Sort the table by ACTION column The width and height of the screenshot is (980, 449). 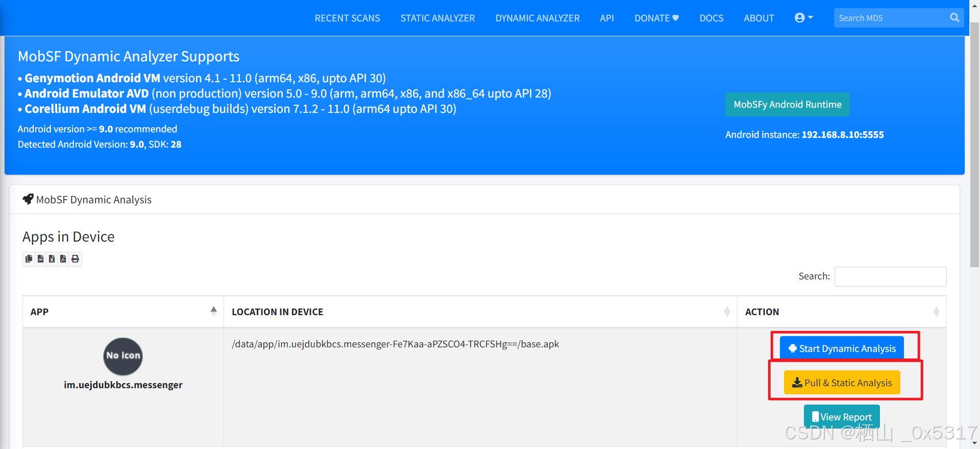tap(842, 312)
